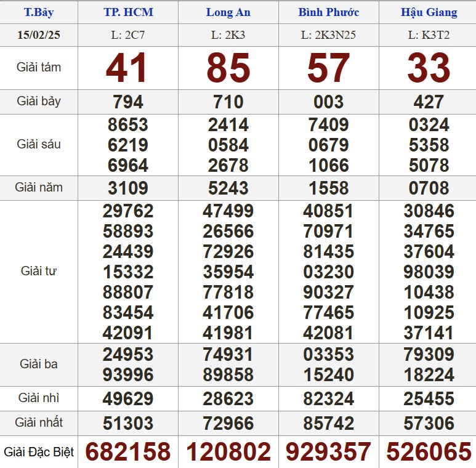This screenshot has width=476, height=468.
Task: Open the Hậu Giang lottery link
Action: coord(429,12)
